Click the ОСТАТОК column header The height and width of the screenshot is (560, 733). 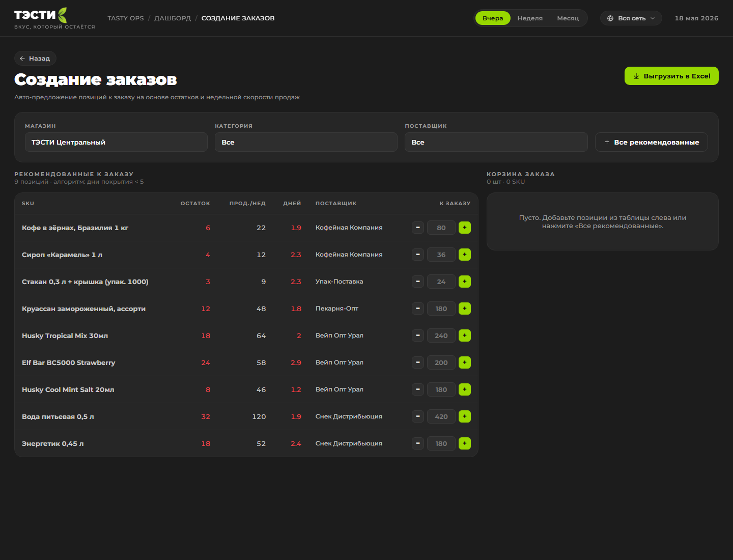coord(195,204)
